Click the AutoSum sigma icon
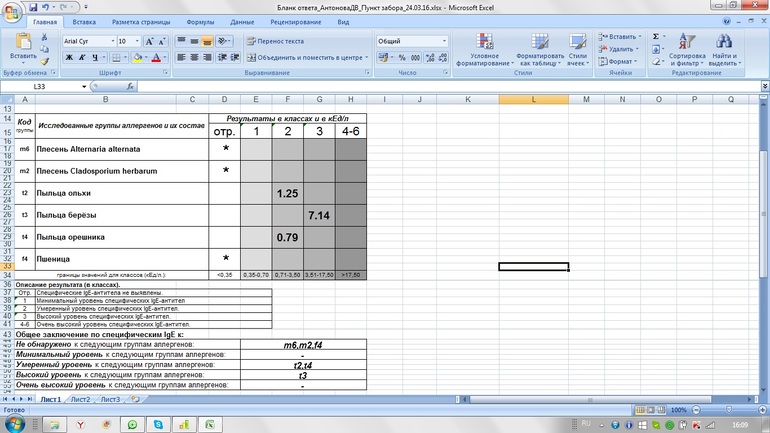This screenshot has height=433, width=770. pos(657,37)
